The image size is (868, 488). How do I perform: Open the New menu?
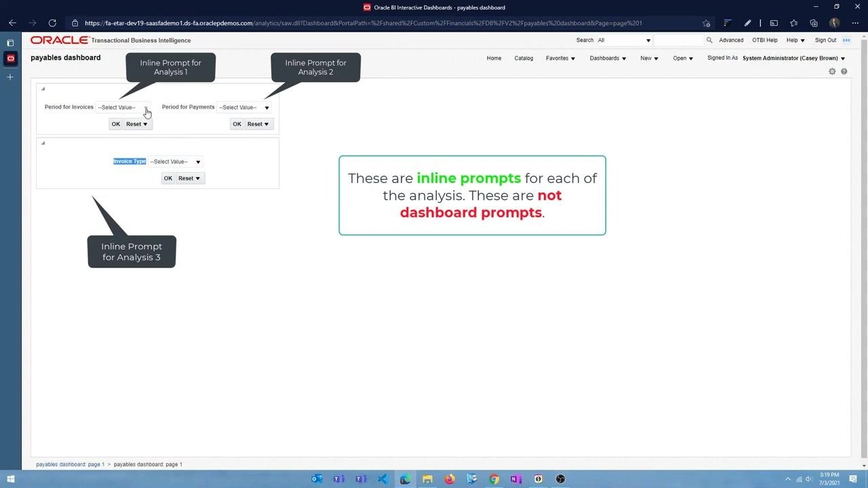pos(650,58)
